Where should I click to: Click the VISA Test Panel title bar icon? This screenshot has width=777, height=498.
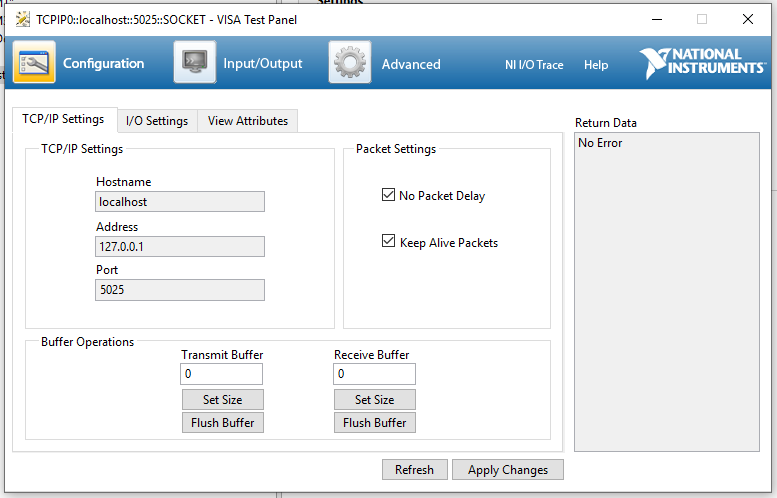[x=22, y=19]
